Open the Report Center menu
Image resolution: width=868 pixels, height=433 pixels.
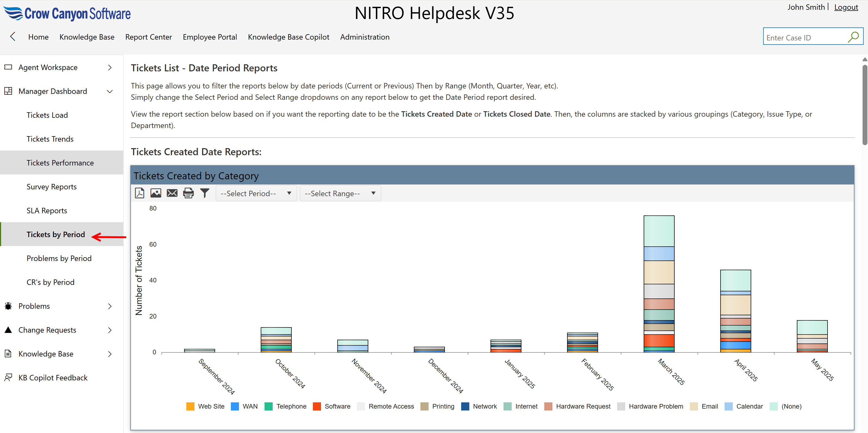tap(148, 37)
